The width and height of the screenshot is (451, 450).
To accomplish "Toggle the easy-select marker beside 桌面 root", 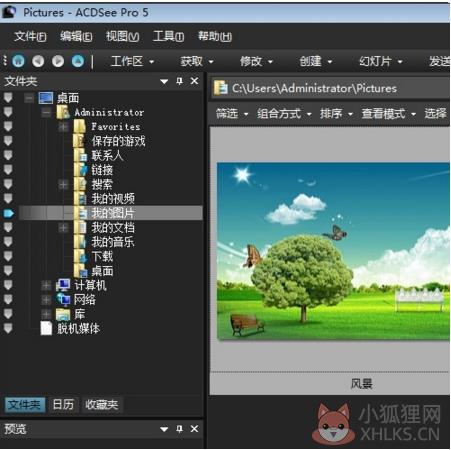I will [8, 98].
